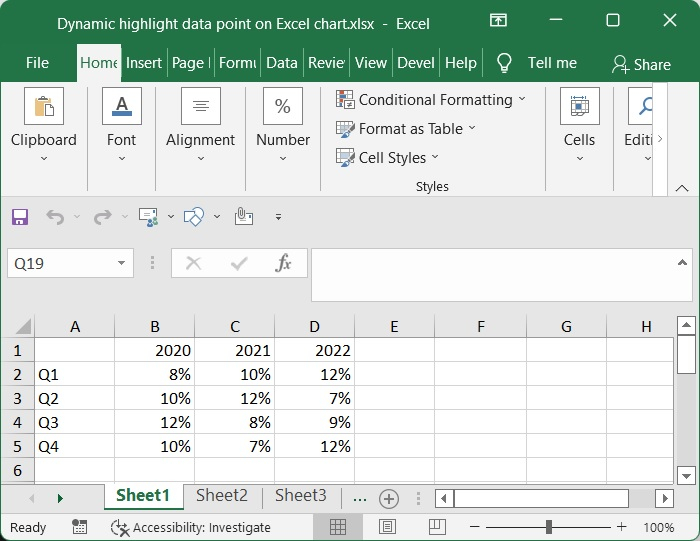Switch to Page Layout view

click(x=387, y=527)
